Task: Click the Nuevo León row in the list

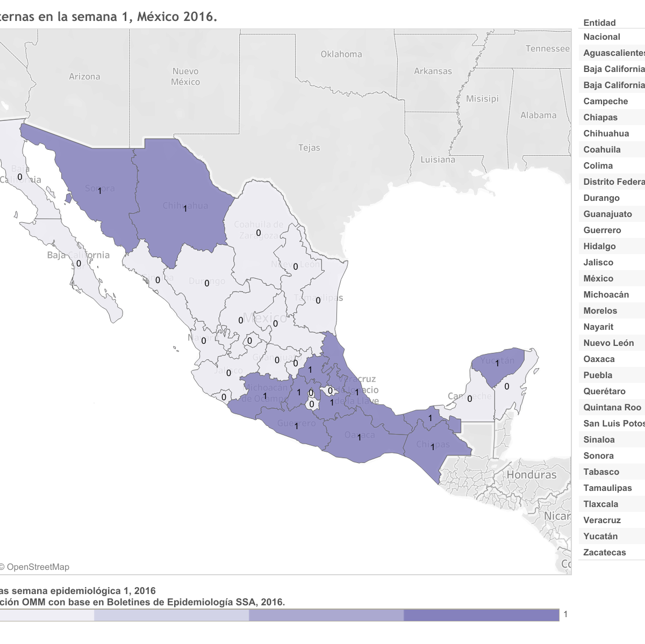Action: [608, 343]
